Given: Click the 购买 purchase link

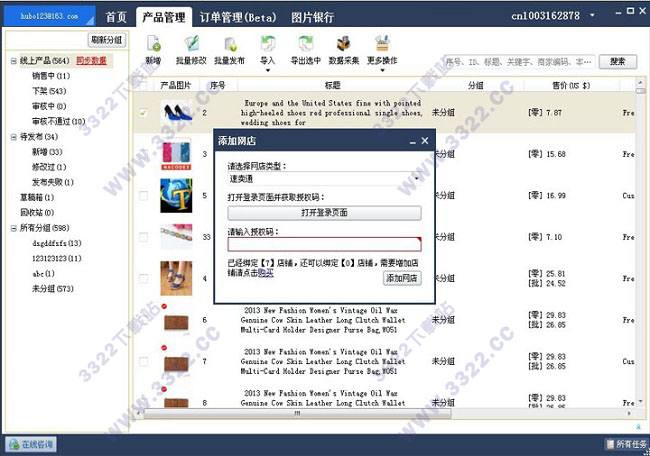Looking at the screenshot, I should point(266,273).
